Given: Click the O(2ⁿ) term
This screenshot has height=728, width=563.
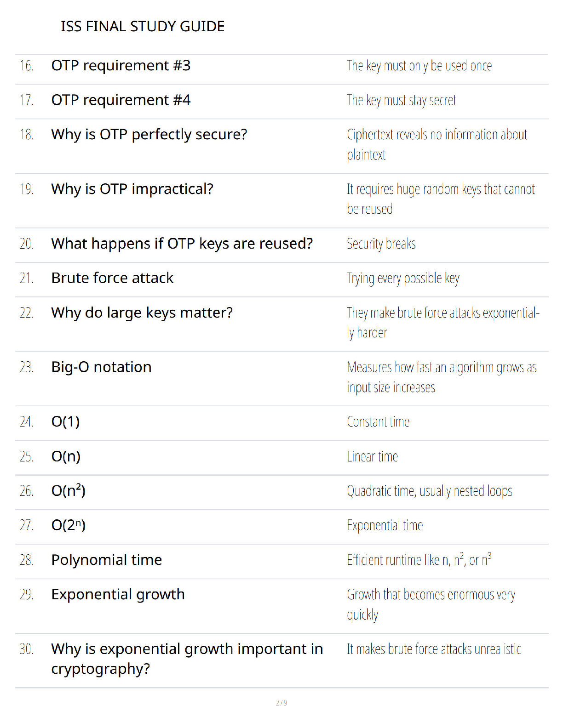Looking at the screenshot, I should tap(69, 525).
